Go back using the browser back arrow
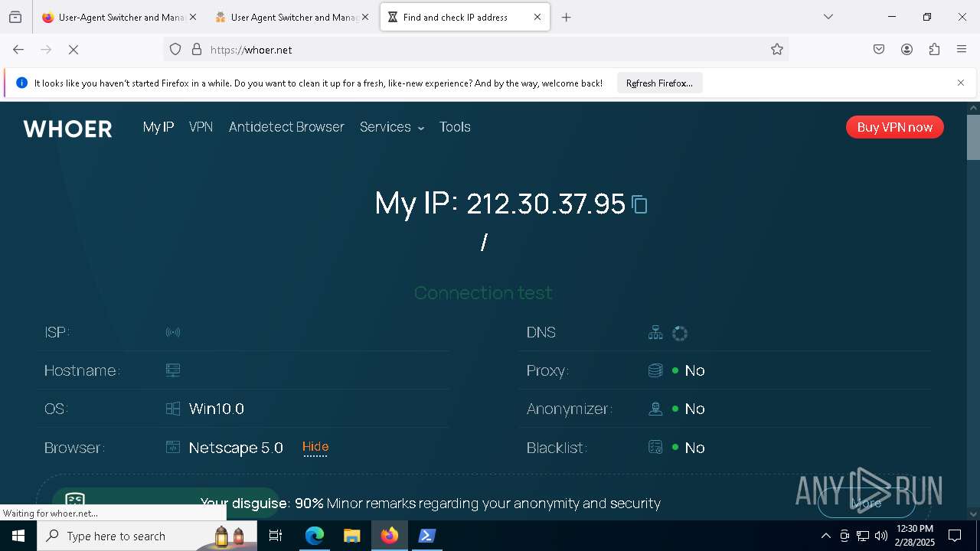 click(18, 50)
